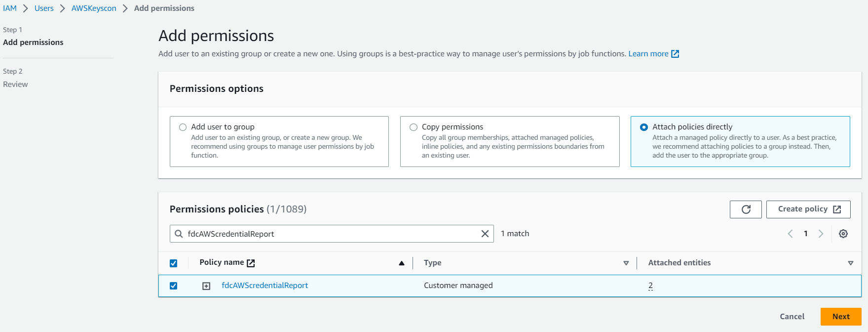Click the policy search input field
Viewport: 868px width, 332px height.
pyautogui.click(x=331, y=234)
